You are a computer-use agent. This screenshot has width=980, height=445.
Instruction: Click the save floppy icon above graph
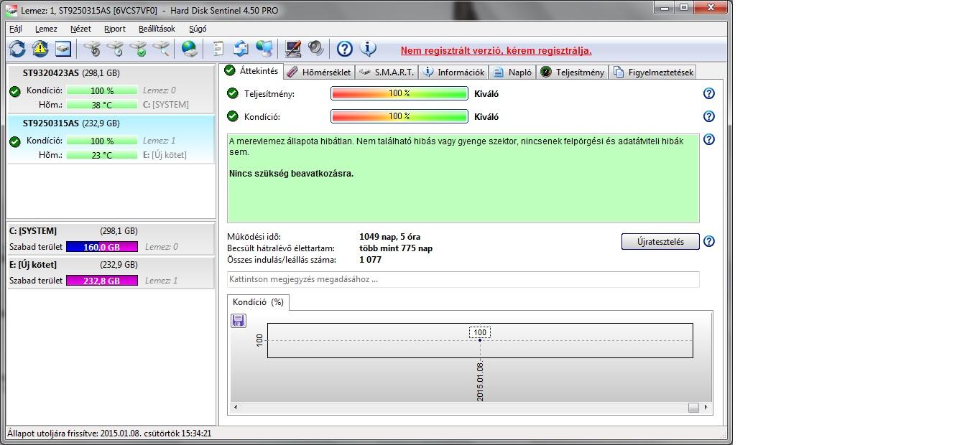(239, 321)
